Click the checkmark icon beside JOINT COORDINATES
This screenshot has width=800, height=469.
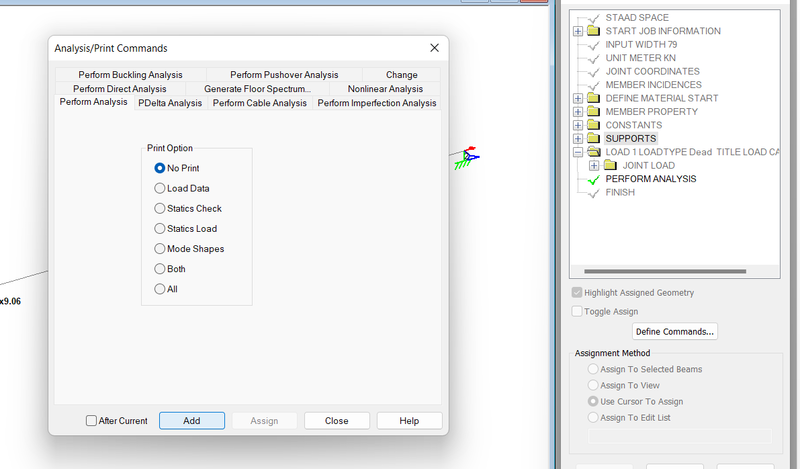(x=593, y=72)
